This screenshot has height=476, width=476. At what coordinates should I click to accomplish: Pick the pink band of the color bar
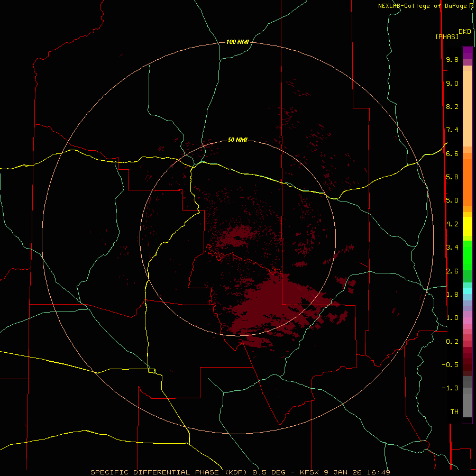(467, 321)
